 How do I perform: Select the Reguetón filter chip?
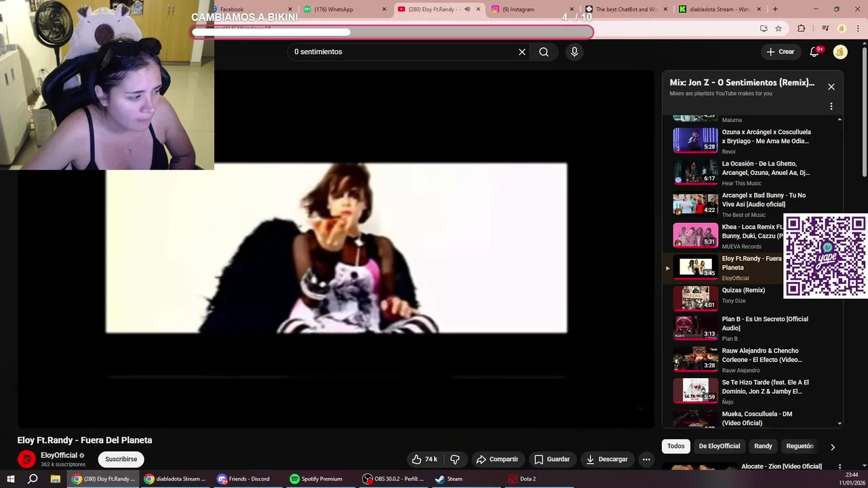pyautogui.click(x=800, y=446)
